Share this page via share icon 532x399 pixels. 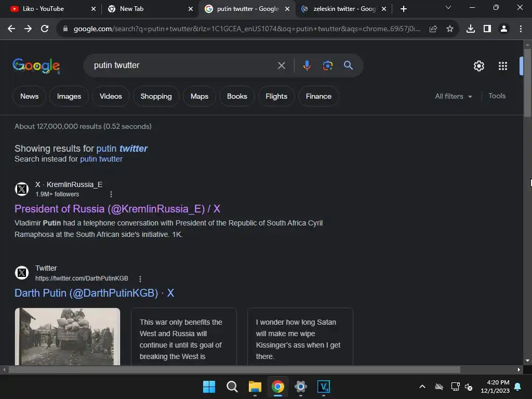click(x=433, y=29)
